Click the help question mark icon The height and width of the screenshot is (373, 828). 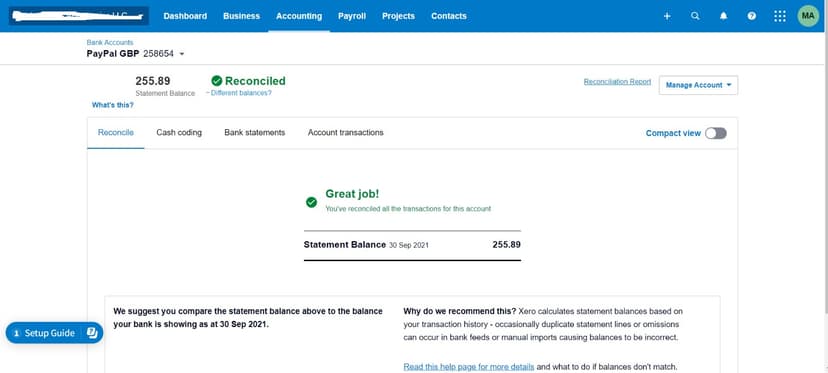[751, 16]
